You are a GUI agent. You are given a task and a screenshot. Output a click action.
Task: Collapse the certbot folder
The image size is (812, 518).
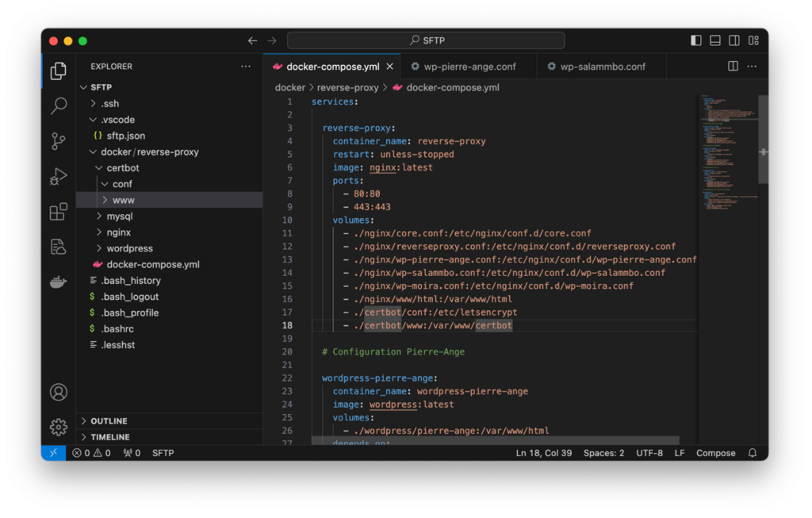170,168
